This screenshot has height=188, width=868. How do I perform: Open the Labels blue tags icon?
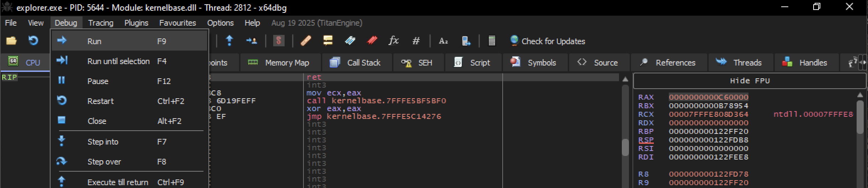coord(350,41)
